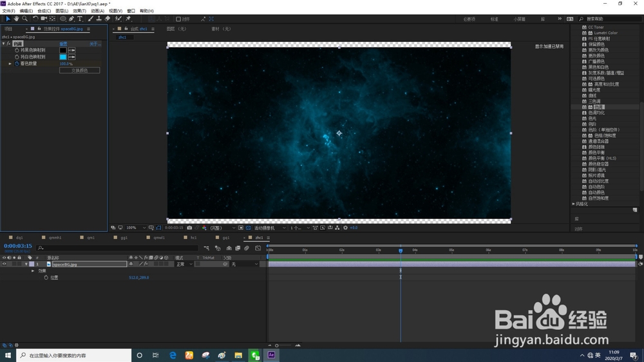This screenshot has width=644, height=362.
Task: Open the parent 无 dropdown
Action: pyautogui.click(x=244, y=264)
